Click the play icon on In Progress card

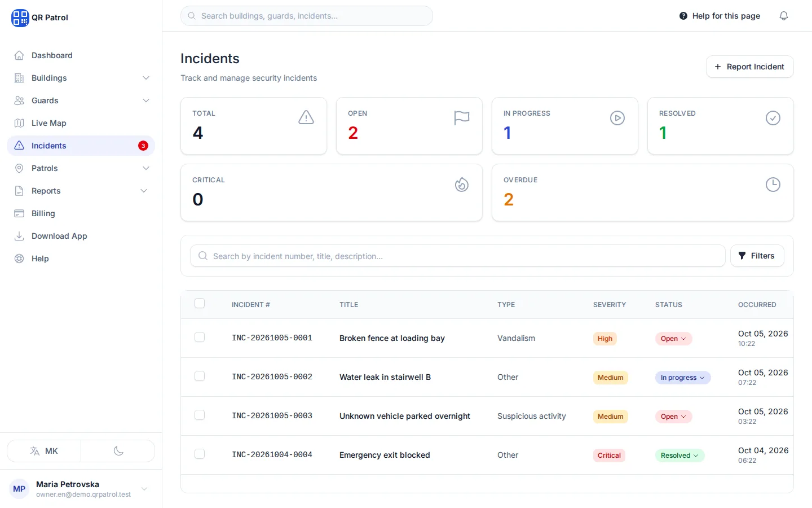[617, 118]
